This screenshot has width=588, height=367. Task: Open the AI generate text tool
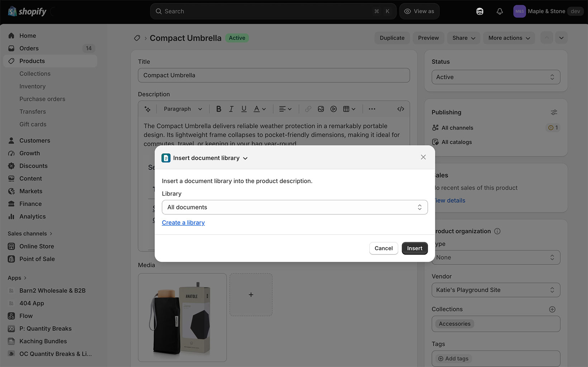tap(147, 109)
